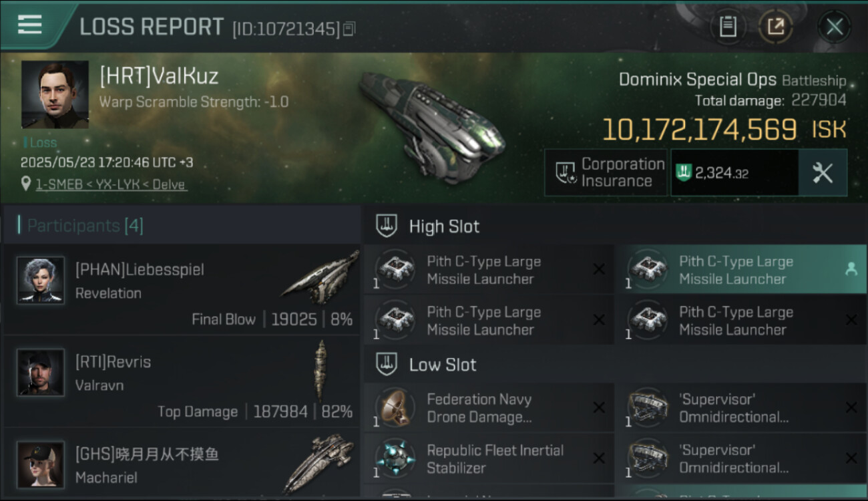This screenshot has width=868, height=501.
Task: Click the Corporation Insurance button
Action: click(x=606, y=173)
